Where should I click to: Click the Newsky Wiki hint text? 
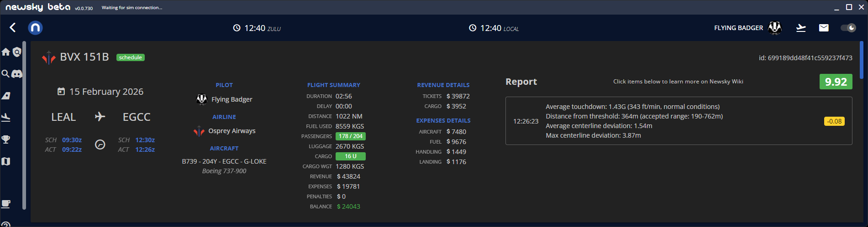678,82
